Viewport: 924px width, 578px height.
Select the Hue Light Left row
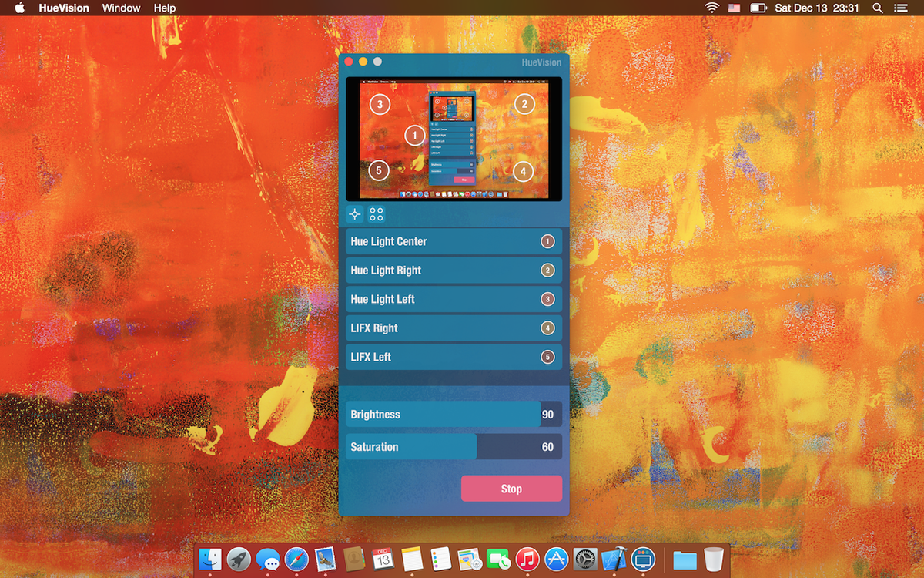pos(454,299)
